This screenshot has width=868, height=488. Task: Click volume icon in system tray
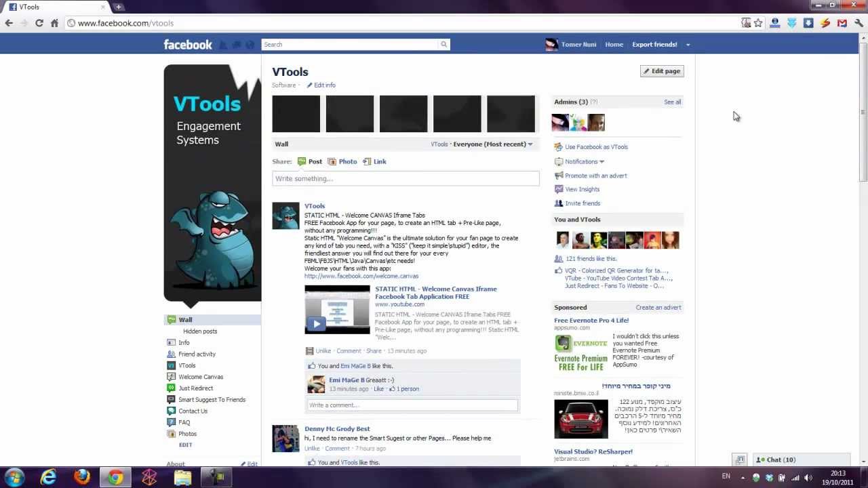click(x=808, y=478)
